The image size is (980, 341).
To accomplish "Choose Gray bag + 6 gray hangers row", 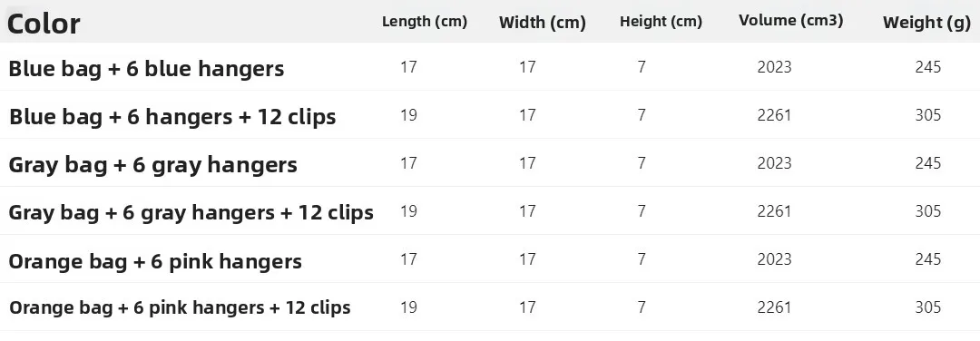I will pyautogui.click(x=490, y=163).
